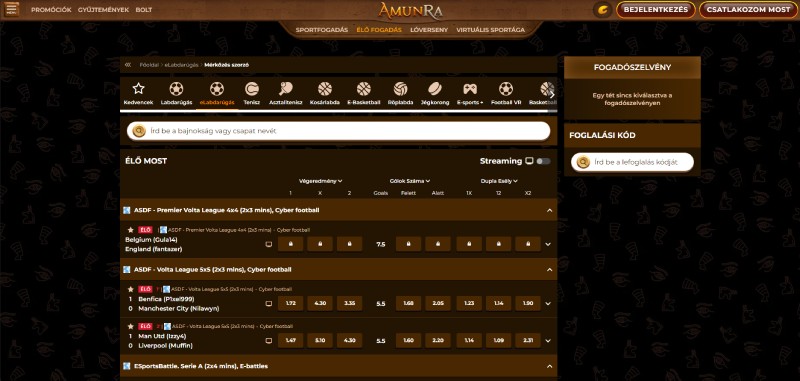Open stream icon for Benfica match
Screen dimensions: 800x381
(x=269, y=303)
